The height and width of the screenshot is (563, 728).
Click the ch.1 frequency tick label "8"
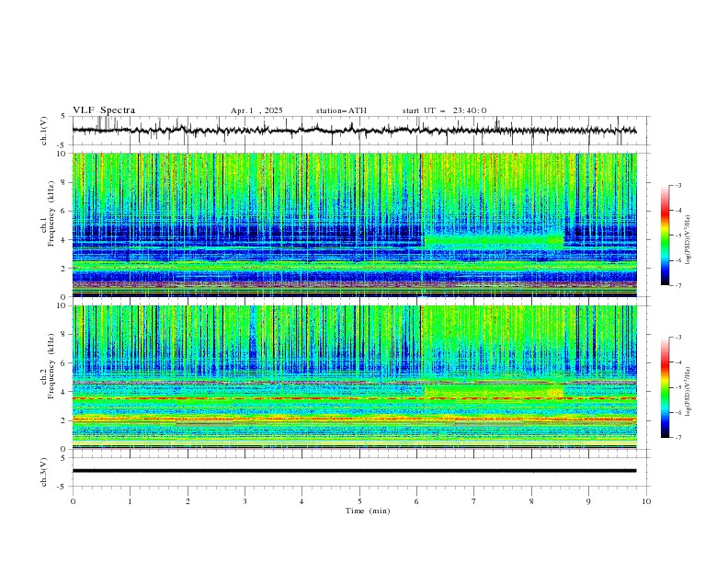click(x=65, y=182)
